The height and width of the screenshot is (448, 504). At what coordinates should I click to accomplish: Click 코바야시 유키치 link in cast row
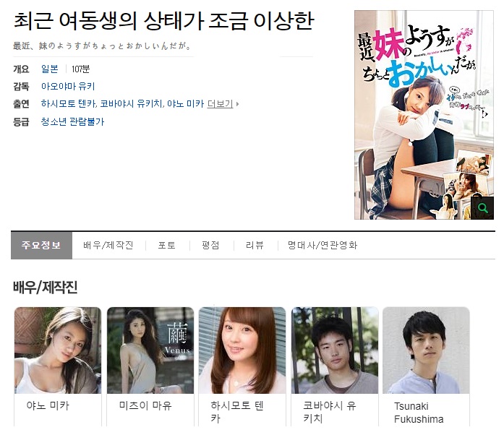(x=131, y=104)
